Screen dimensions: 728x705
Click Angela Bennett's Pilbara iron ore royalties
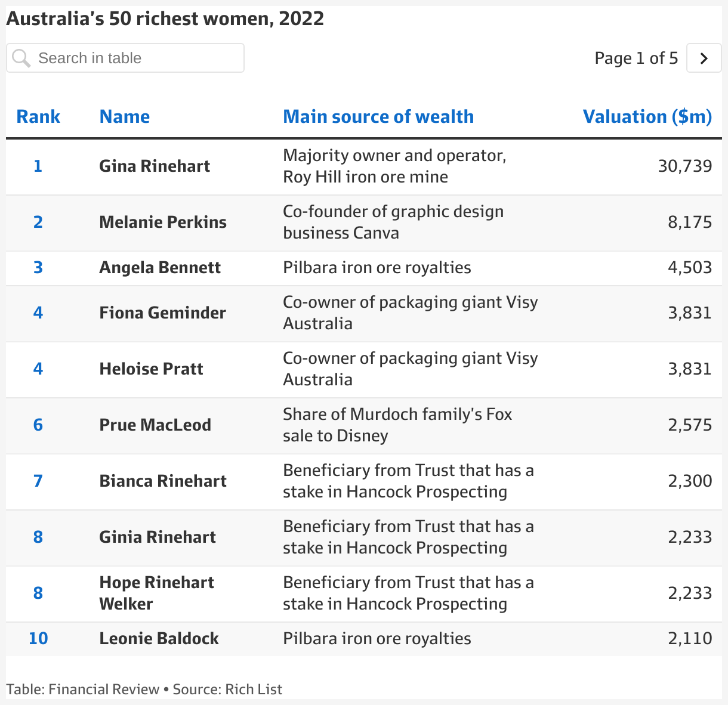tap(377, 267)
